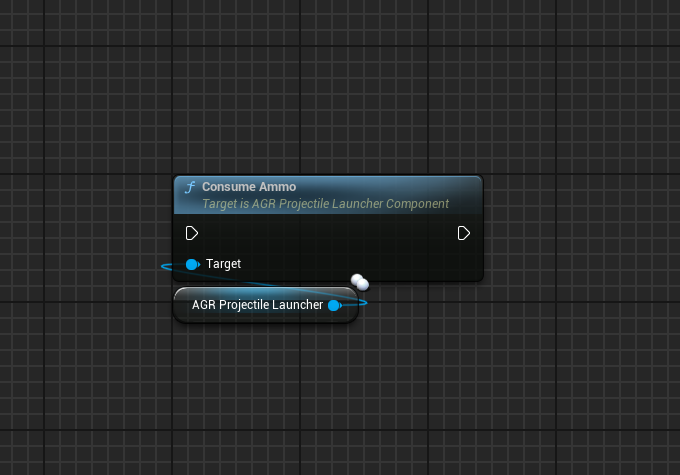The width and height of the screenshot is (680, 475).
Task: Click the white execution output pin
Action: click(x=464, y=233)
